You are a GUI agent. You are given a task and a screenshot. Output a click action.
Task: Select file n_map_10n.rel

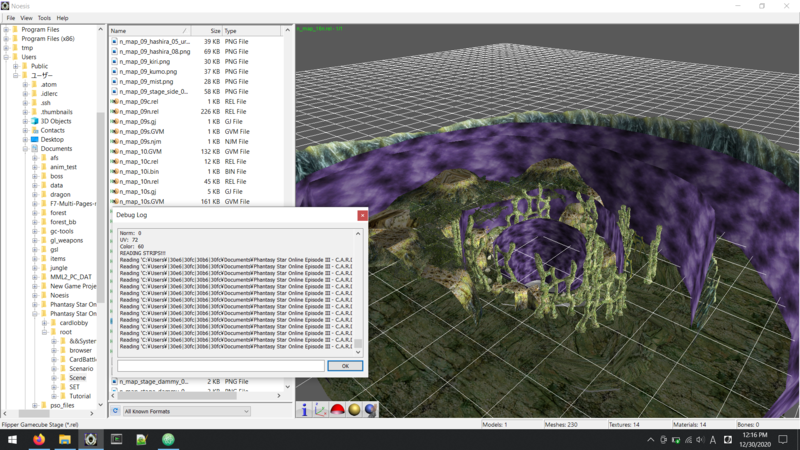pyautogui.click(x=139, y=182)
